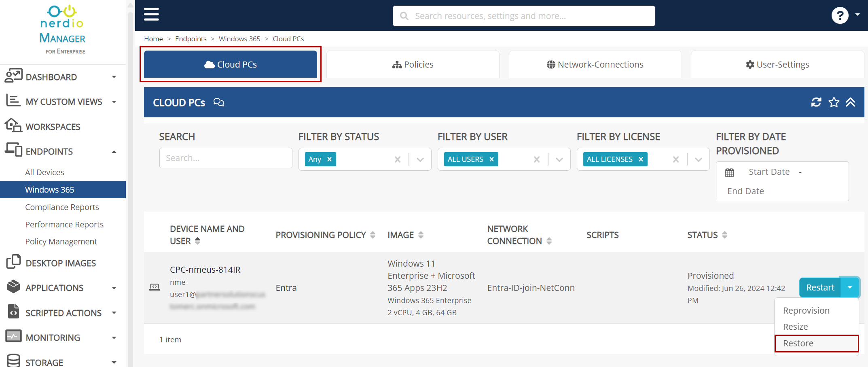Image resolution: width=868 pixels, height=367 pixels.
Task: Go to Endpoints breadcrumb link
Action: point(191,39)
